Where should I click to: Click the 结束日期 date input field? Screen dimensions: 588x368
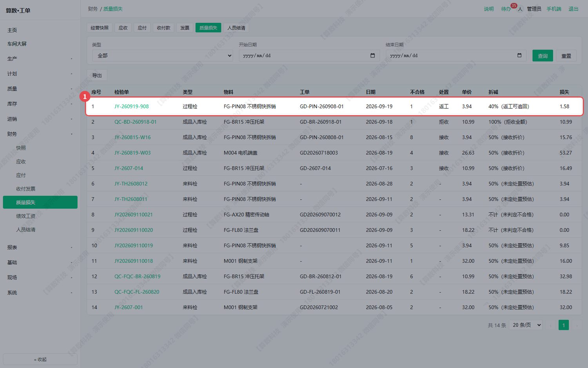point(456,56)
